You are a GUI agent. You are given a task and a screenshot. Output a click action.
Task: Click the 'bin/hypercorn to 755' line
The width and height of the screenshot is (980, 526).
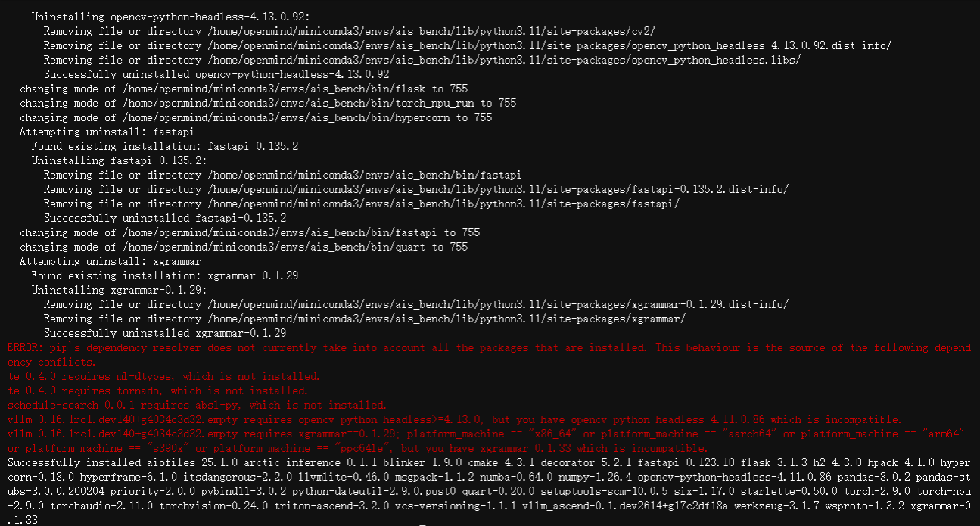point(255,117)
